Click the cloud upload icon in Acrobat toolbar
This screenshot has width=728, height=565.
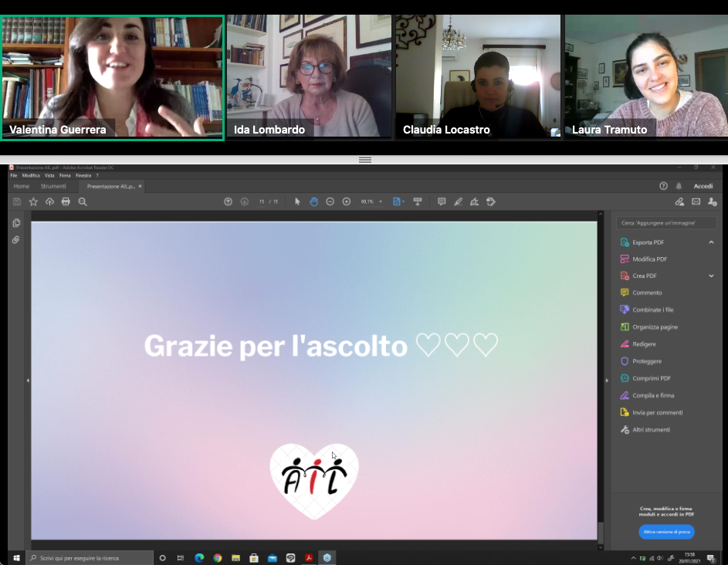pyautogui.click(x=49, y=201)
